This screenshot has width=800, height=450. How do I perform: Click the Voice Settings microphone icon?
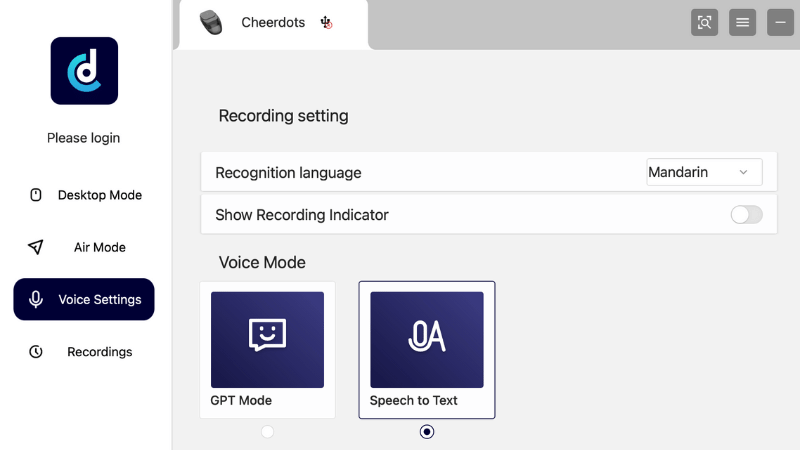tap(36, 299)
